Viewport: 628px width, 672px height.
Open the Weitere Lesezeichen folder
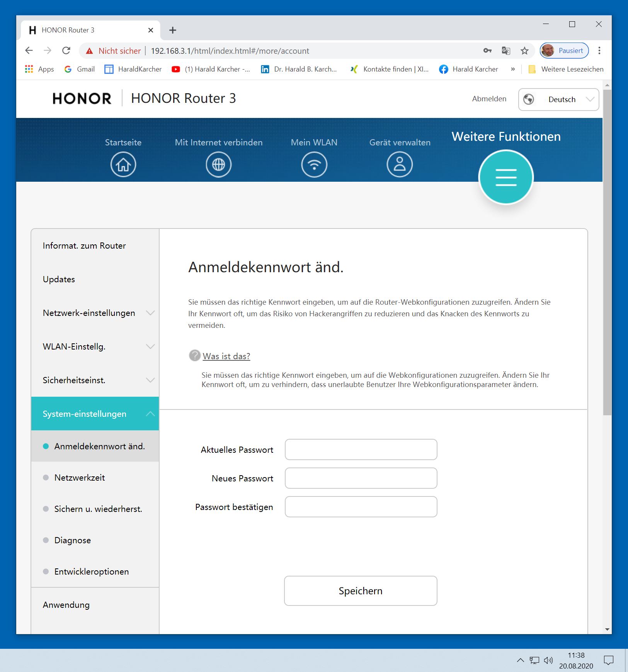click(566, 69)
